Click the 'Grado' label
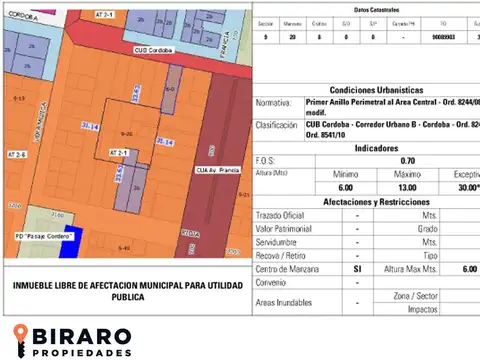480x360 pixels. [x=427, y=229]
